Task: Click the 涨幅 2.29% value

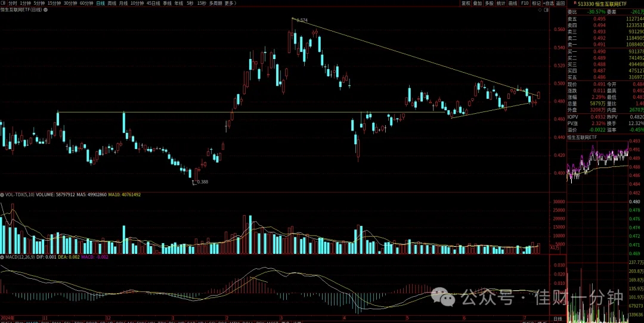Action: click(599, 97)
